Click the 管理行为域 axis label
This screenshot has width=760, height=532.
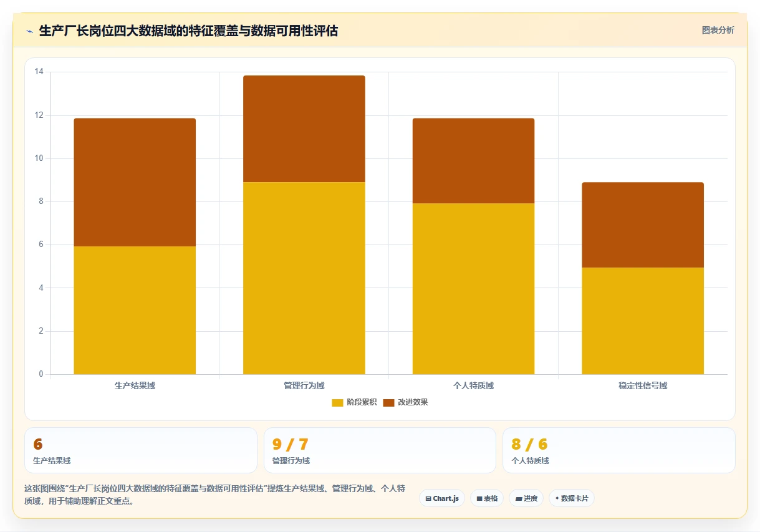click(304, 385)
